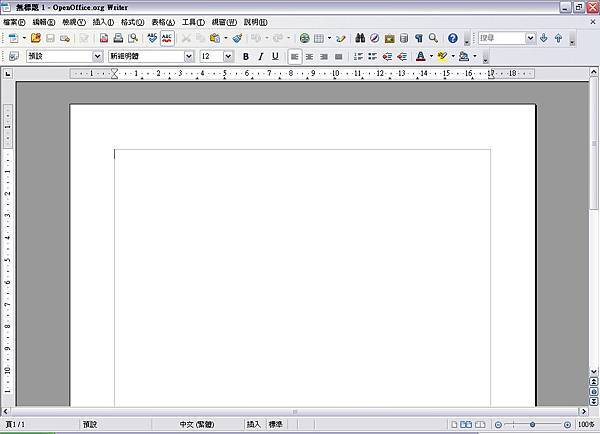Open the New document dropdown arrow
Screen dimensions: 600x434
pos(24,38)
